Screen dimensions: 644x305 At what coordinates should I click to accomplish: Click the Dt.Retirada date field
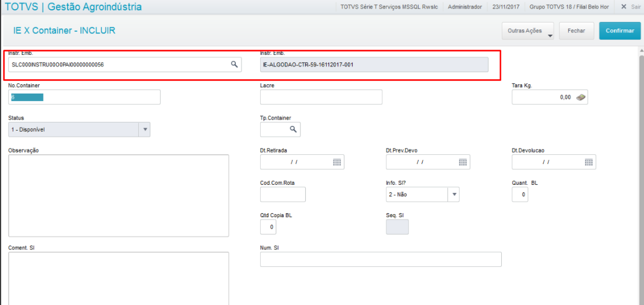(302, 162)
